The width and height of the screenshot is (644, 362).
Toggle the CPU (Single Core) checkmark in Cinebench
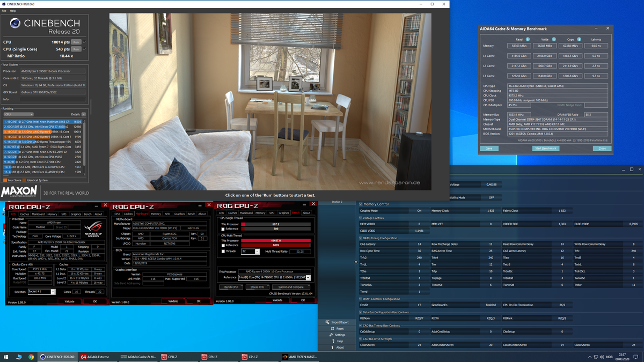85,49
